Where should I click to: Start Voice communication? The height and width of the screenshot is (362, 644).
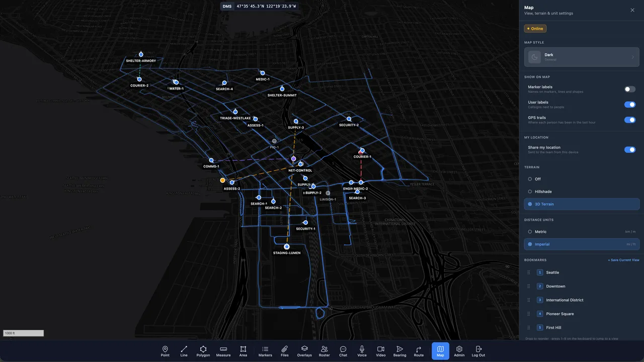click(362, 351)
